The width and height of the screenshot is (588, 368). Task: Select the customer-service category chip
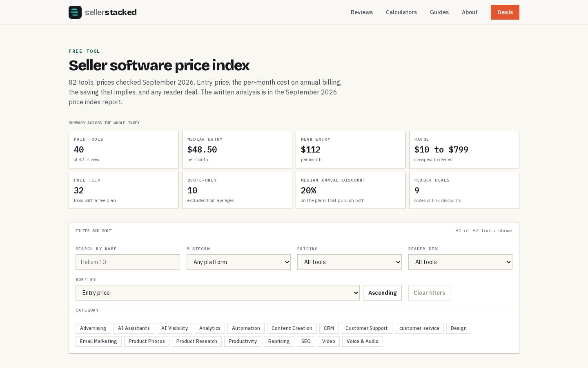coord(419,328)
